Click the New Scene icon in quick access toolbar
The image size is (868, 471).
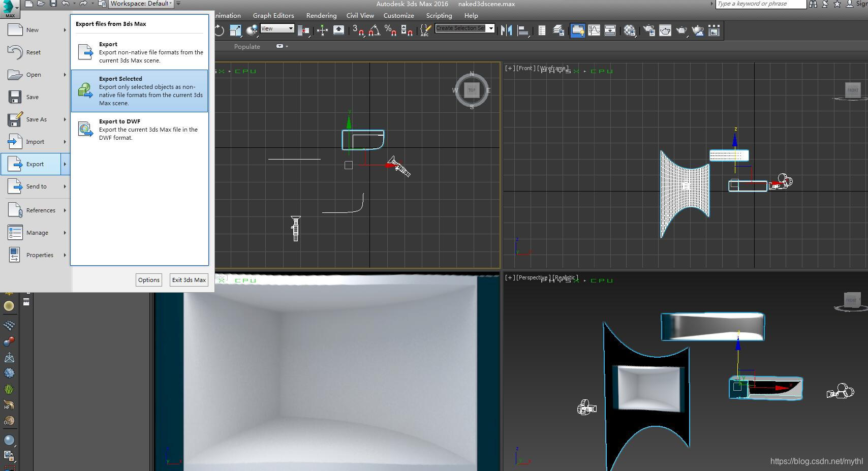click(x=29, y=4)
